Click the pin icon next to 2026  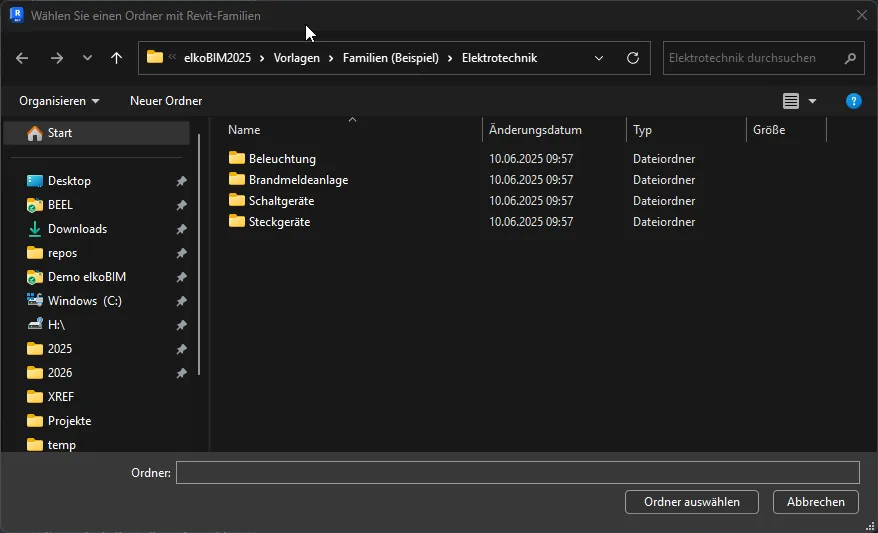181,373
